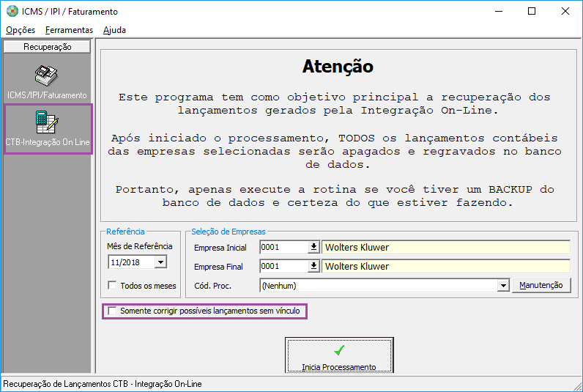Click the Recuperação panel header

pyautogui.click(x=47, y=47)
